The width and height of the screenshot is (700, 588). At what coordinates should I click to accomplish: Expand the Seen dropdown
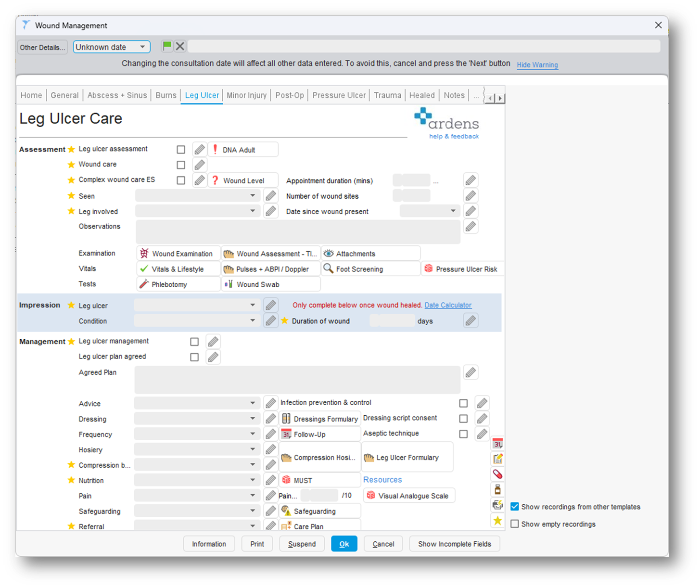[x=198, y=196]
